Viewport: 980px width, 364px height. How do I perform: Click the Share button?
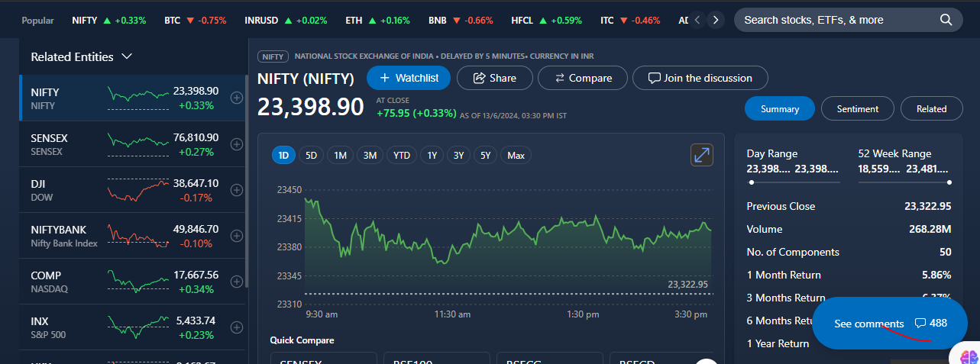[494, 78]
